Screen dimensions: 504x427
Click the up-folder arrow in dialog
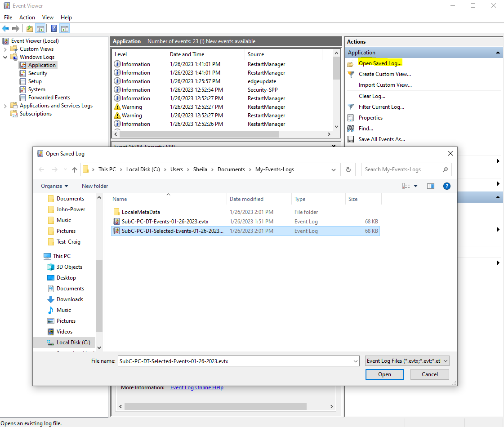(75, 170)
